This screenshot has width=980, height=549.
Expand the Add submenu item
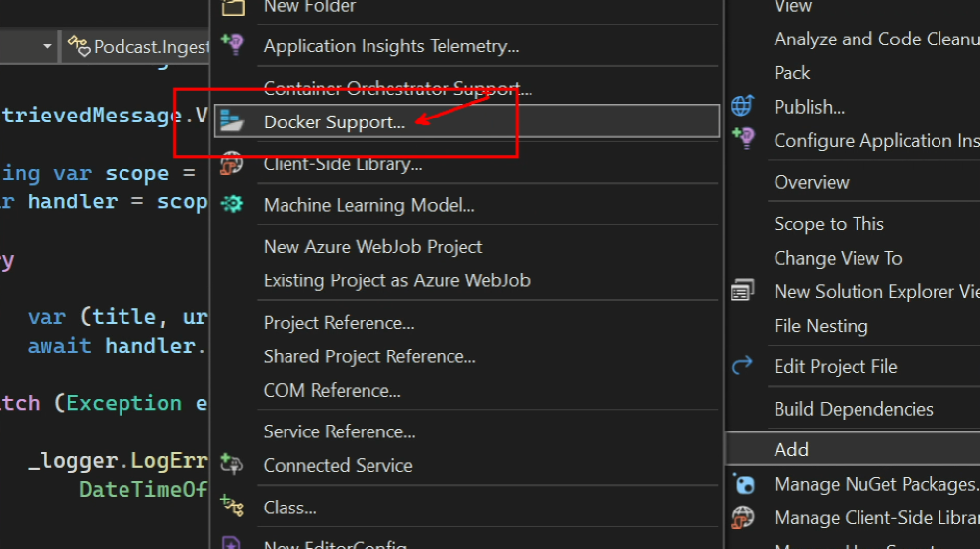click(x=791, y=449)
